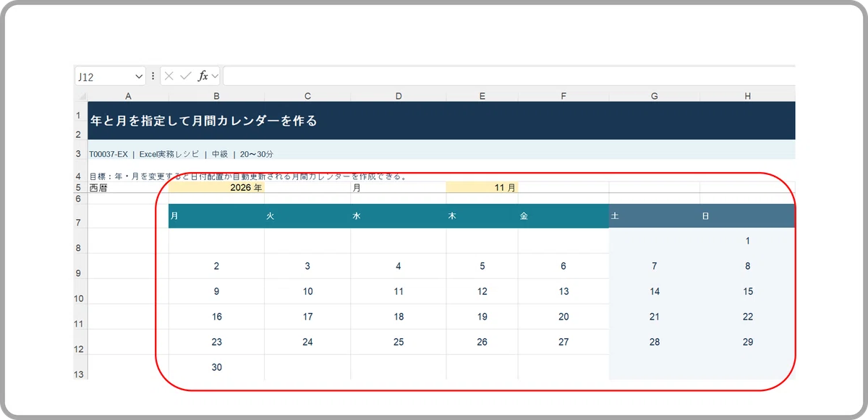The width and height of the screenshot is (868, 420).
Task: Select column F header
Action: pyautogui.click(x=563, y=95)
